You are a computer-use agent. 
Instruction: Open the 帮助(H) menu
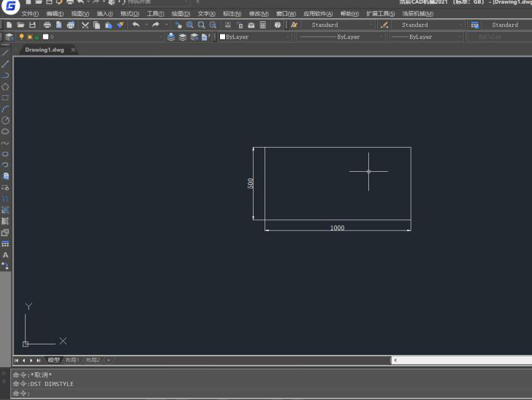(349, 14)
